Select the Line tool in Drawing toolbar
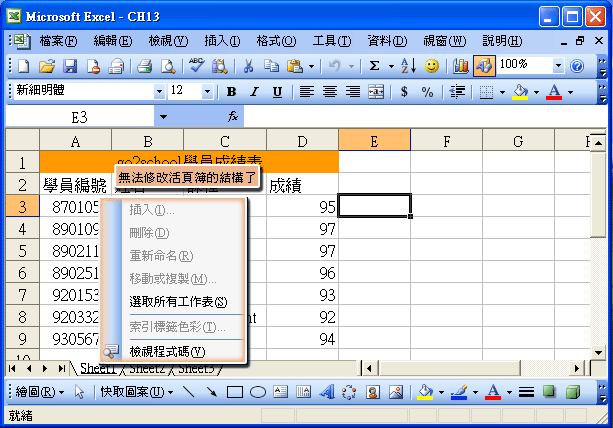The width and height of the screenshot is (613, 428). [x=189, y=392]
